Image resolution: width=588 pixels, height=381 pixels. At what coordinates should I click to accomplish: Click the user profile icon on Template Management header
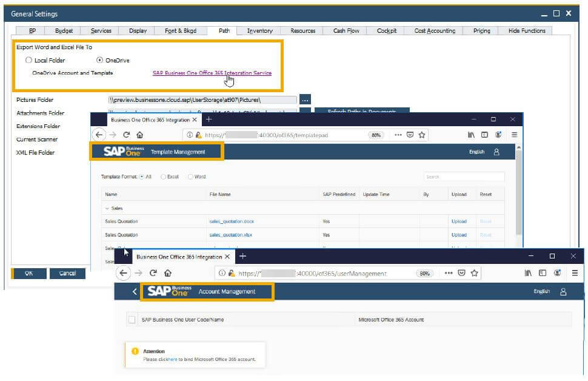[x=496, y=152]
